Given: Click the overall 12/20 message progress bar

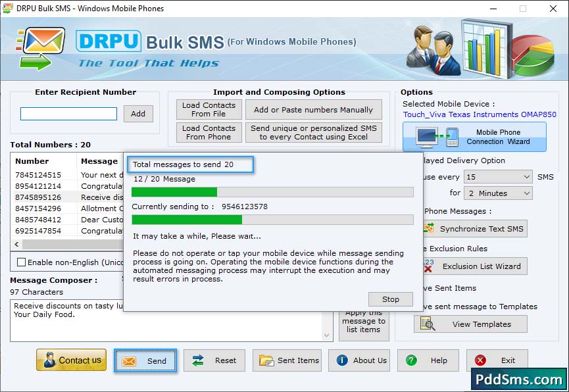Looking at the screenshot, I should coord(272,192).
